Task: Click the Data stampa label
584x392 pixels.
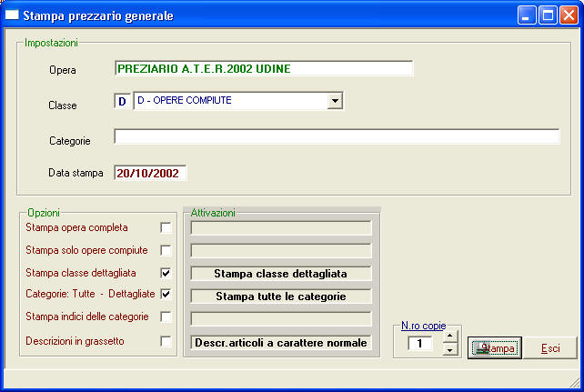Action: coord(76,173)
